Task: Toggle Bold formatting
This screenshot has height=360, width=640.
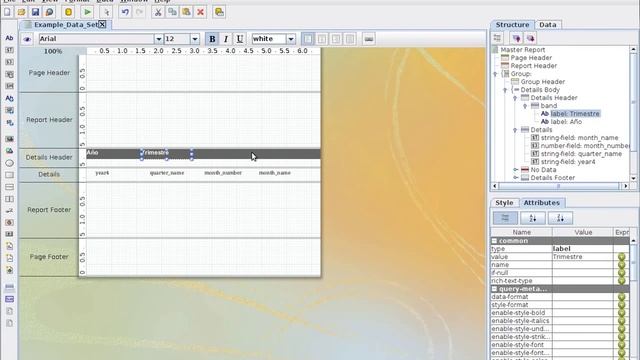Action: (212, 39)
